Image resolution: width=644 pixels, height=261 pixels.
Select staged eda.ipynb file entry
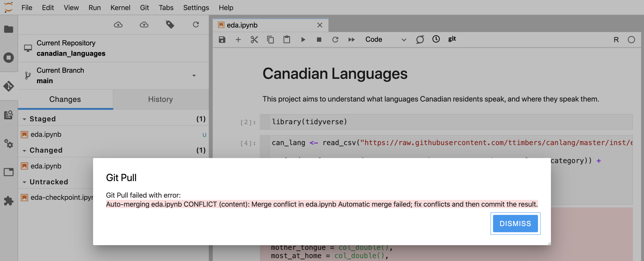46,135
